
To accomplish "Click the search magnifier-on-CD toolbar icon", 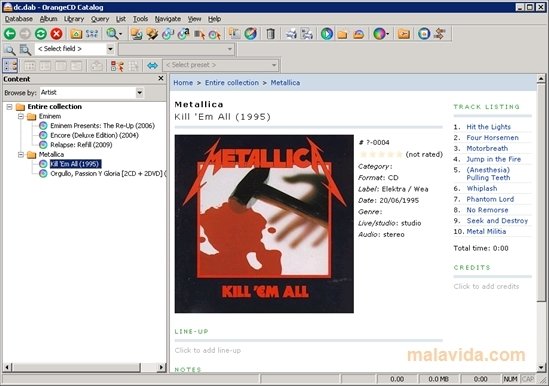I will point(112,34).
